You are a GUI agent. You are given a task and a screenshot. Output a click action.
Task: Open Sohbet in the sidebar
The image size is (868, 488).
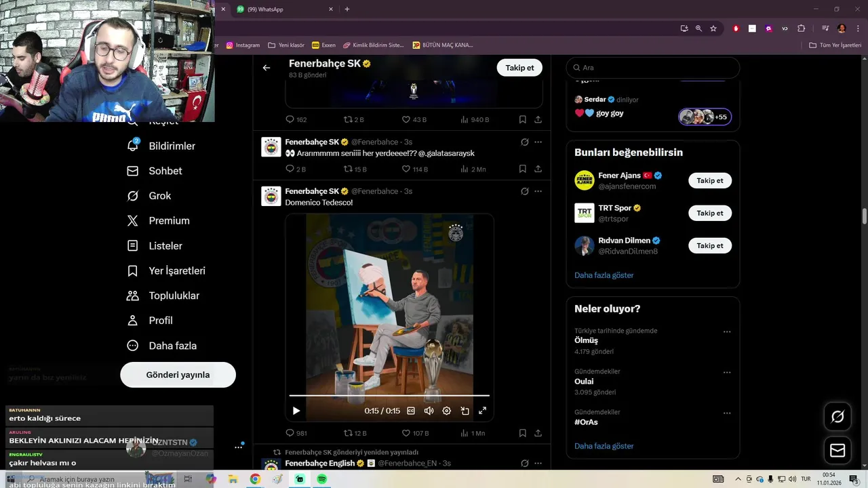tap(155, 171)
